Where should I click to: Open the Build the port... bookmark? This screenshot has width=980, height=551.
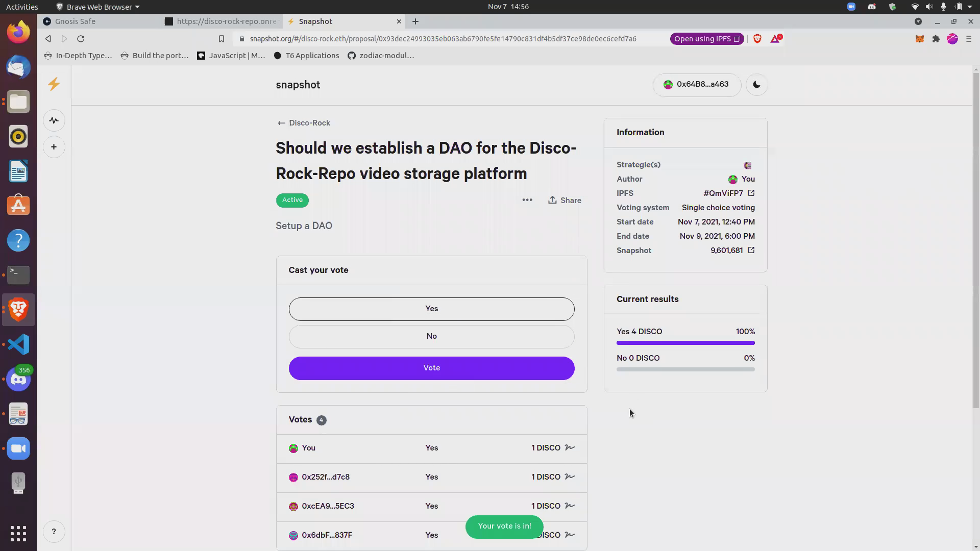(x=155, y=56)
